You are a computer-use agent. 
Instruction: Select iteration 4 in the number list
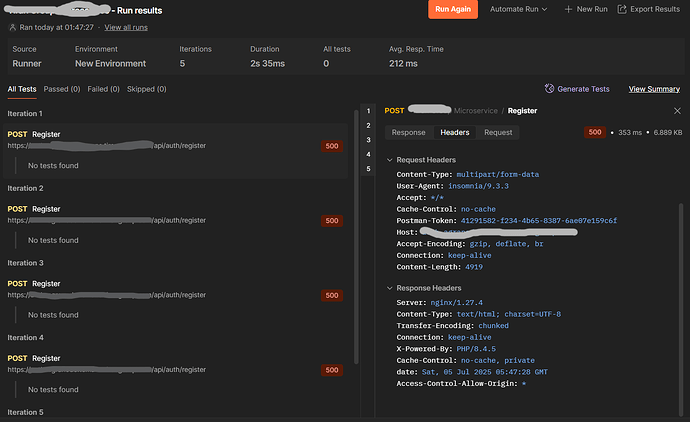point(368,154)
